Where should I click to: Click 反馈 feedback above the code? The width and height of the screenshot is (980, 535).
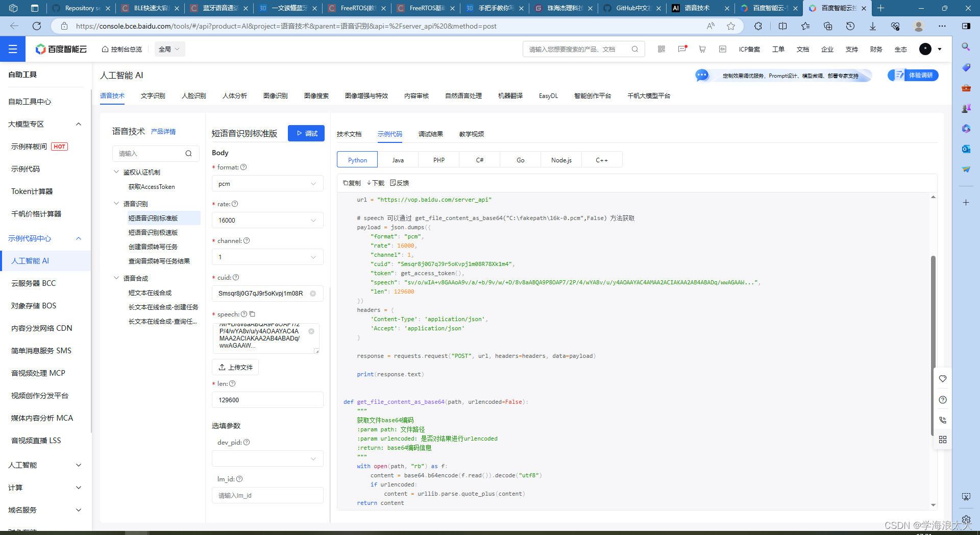pos(400,183)
